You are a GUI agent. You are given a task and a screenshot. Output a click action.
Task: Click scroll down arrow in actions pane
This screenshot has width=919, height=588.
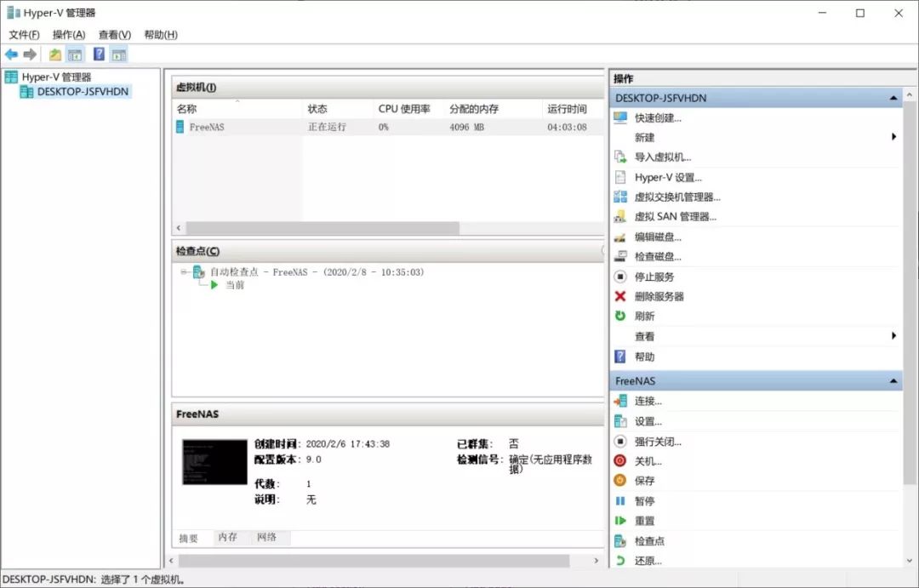pos(909,561)
